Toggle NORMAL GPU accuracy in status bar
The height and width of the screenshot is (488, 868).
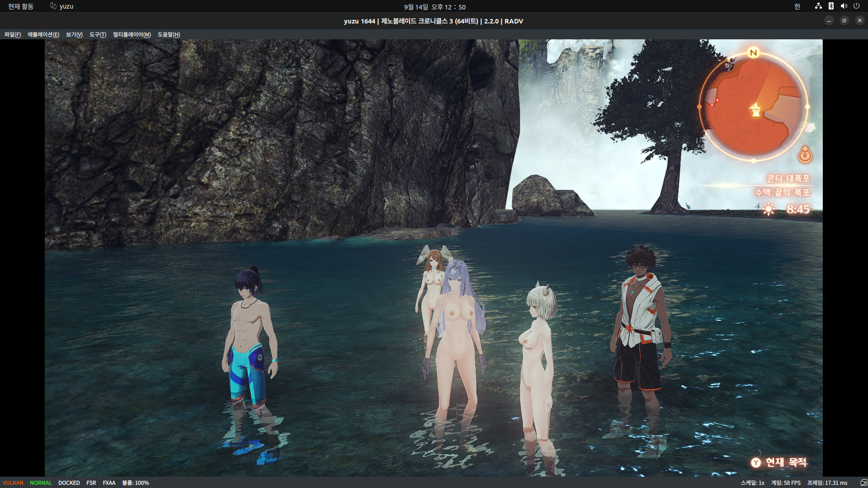(x=41, y=483)
